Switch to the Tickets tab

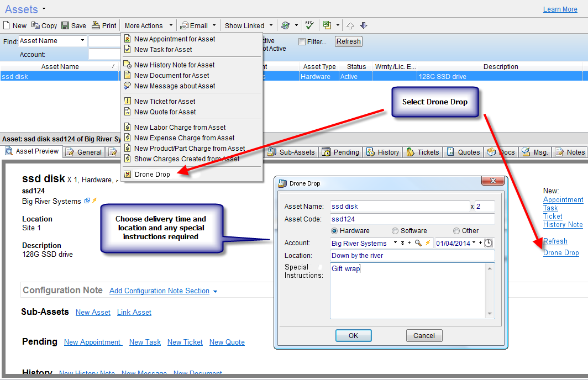tap(423, 152)
